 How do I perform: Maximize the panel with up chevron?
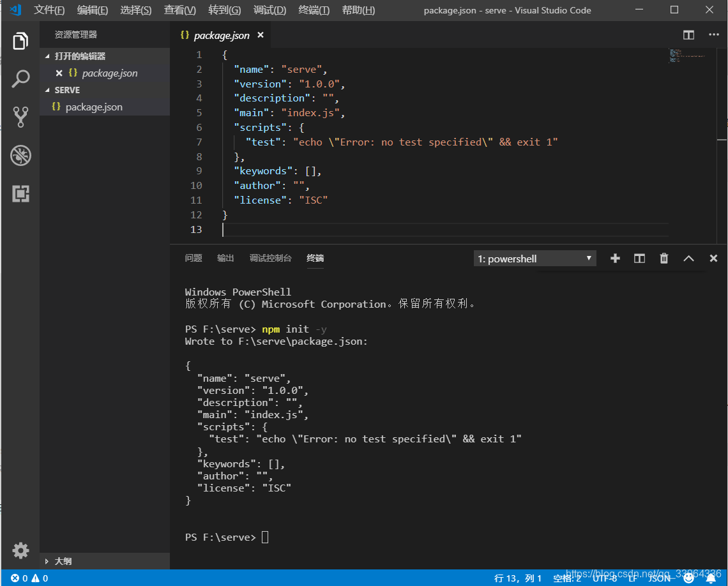pos(688,259)
